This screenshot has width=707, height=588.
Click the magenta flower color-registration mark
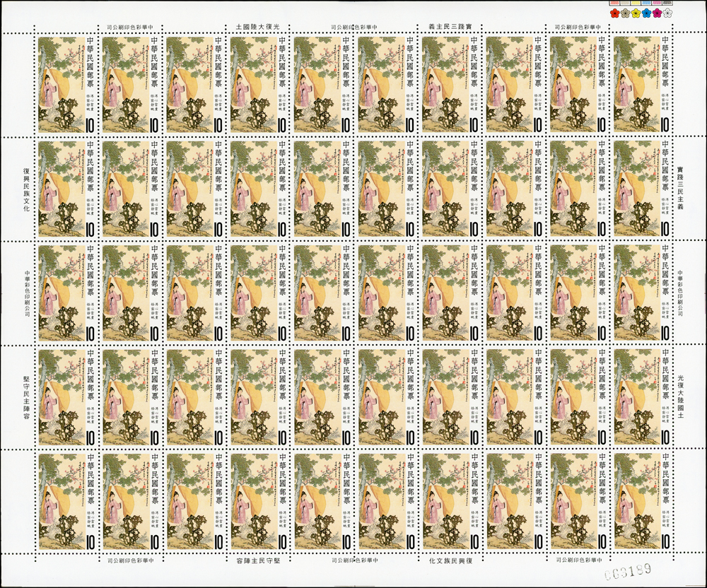click(657, 13)
